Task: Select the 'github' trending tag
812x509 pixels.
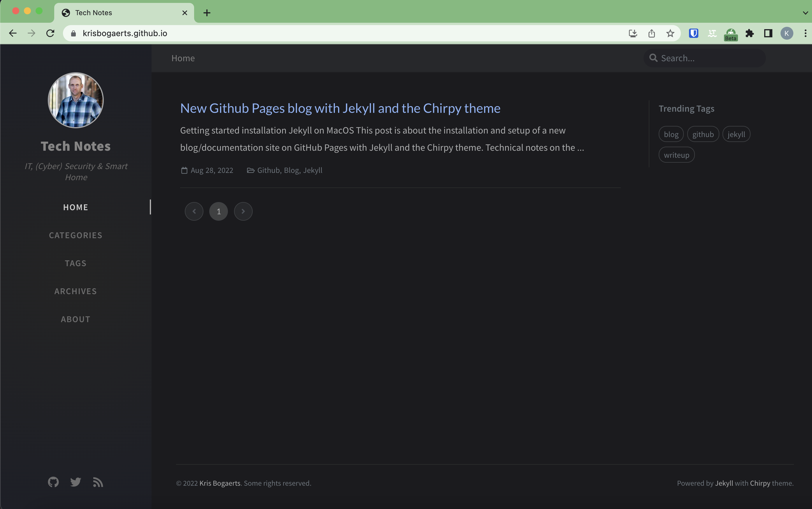Action: pyautogui.click(x=703, y=134)
